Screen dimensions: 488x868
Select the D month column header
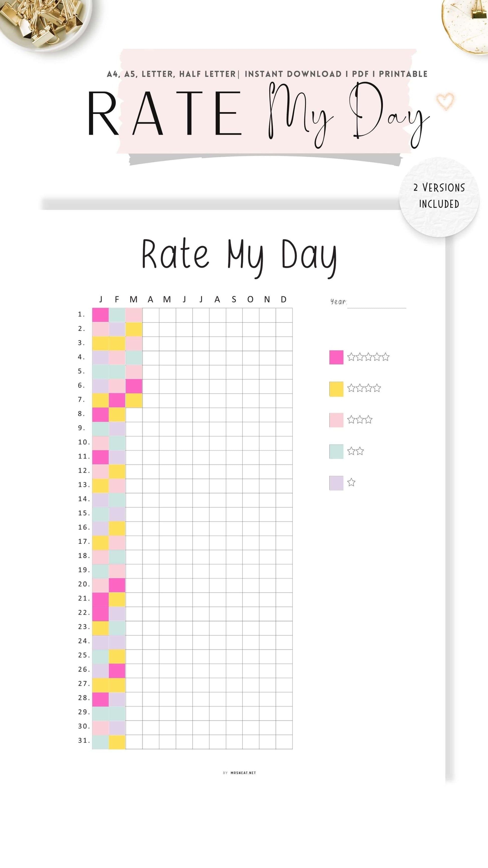284,299
